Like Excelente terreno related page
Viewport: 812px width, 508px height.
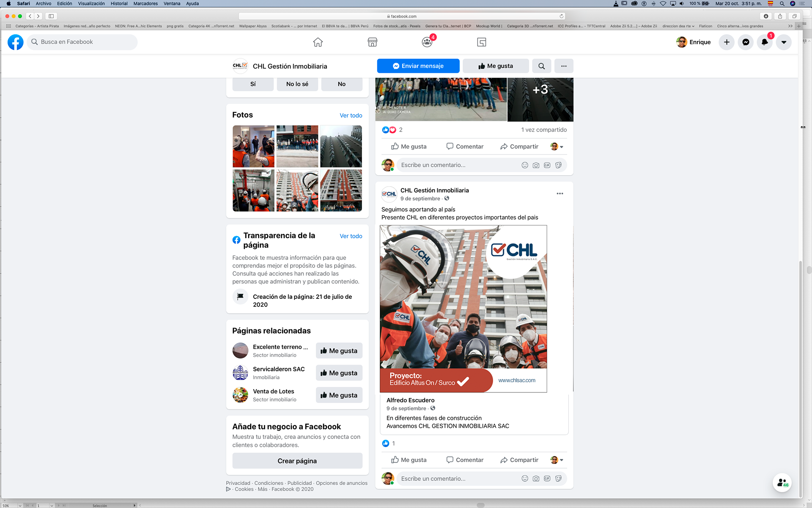tap(339, 351)
